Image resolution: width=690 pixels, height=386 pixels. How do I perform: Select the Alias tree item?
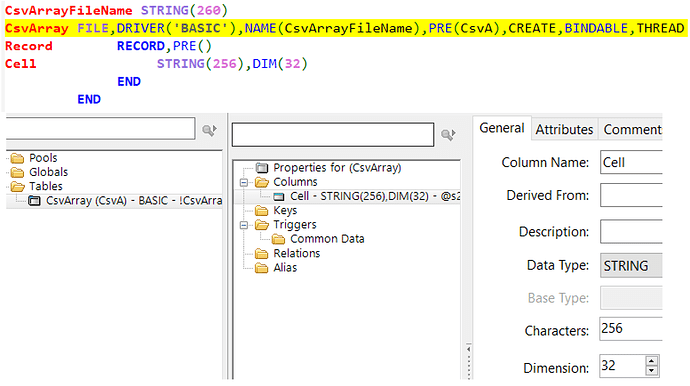(285, 268)
